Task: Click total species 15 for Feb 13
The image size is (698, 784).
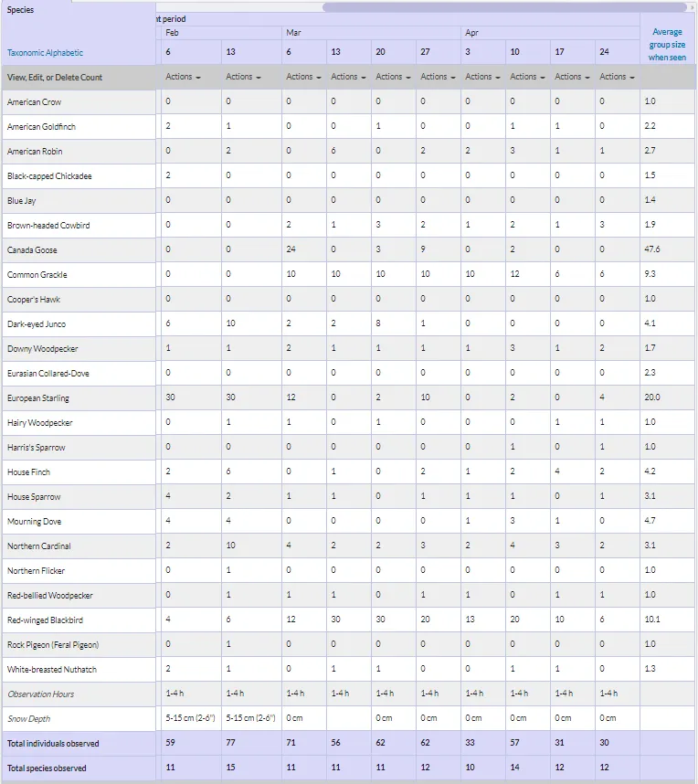Action: 230,767
